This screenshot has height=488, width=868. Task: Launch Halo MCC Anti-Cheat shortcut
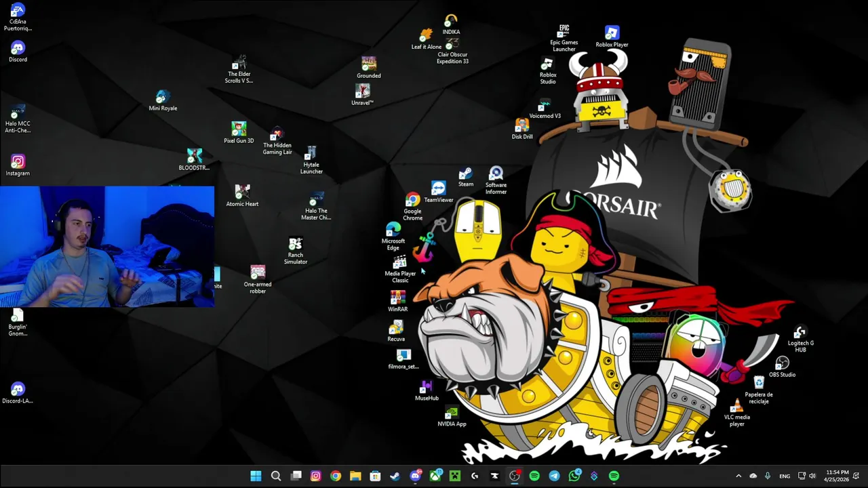pos(18,119)
